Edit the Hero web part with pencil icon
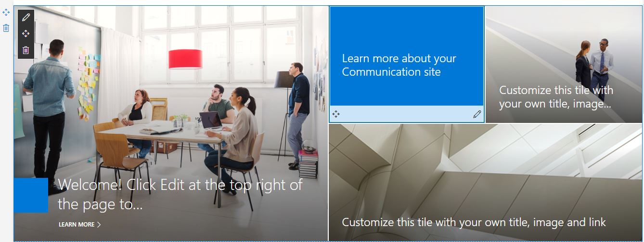Screen dimensions: 644x242 point(26,18)
